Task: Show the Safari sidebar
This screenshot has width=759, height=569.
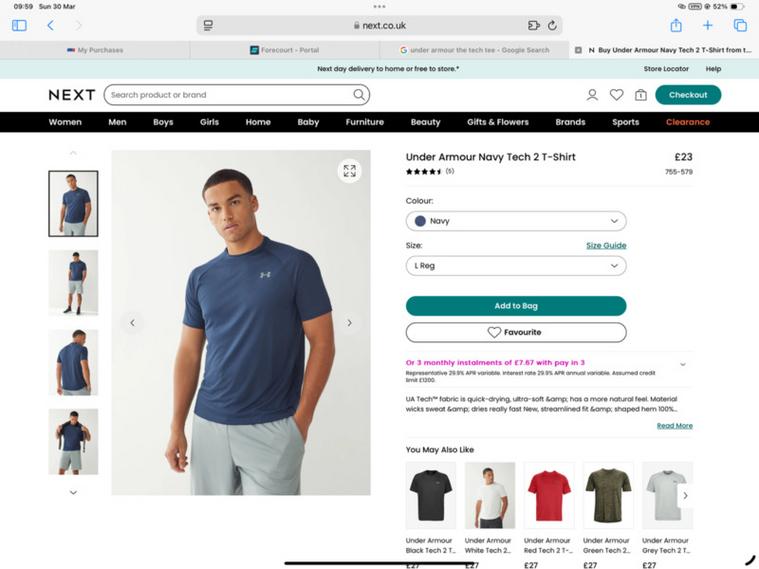Action: (x=19, y=25)
